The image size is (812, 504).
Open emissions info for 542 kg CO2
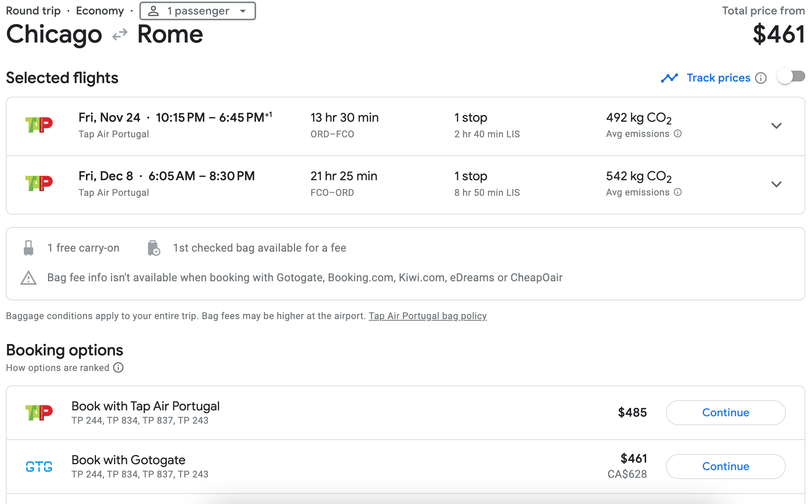click(x=678, y=192)
